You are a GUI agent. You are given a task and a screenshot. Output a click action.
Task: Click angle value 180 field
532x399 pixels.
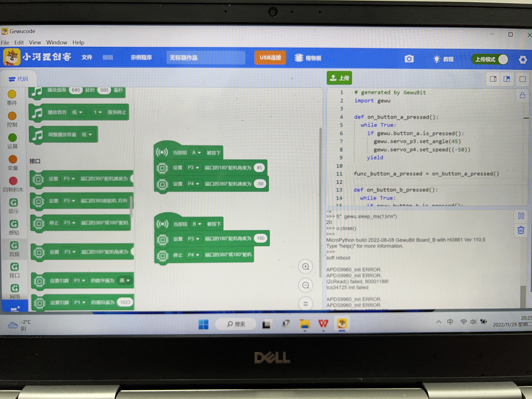pos(261,238)
